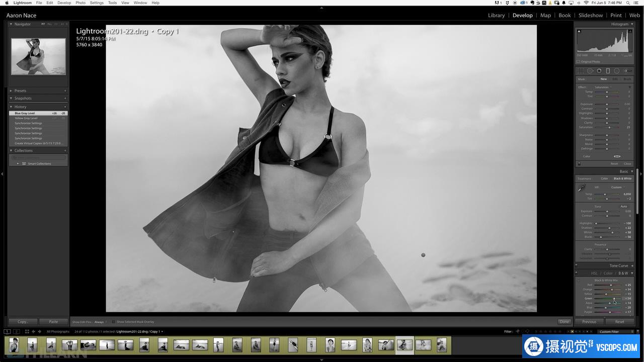Select the Yellow Gray Level history step

coord(26,118)
